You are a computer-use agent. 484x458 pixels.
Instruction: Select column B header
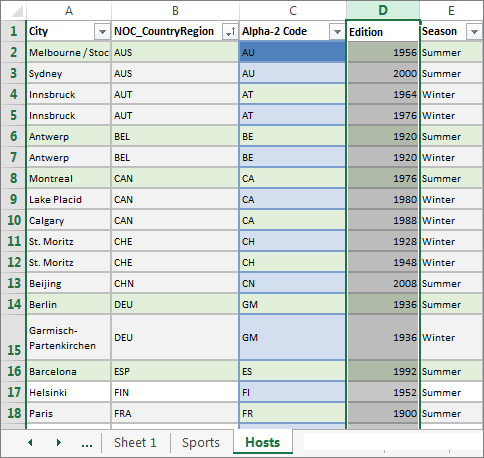[x=175, y=10]
